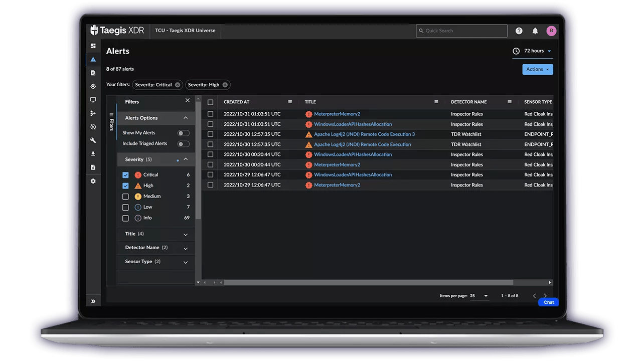
Task: Open the notifications bell icon
Action: 535,31
